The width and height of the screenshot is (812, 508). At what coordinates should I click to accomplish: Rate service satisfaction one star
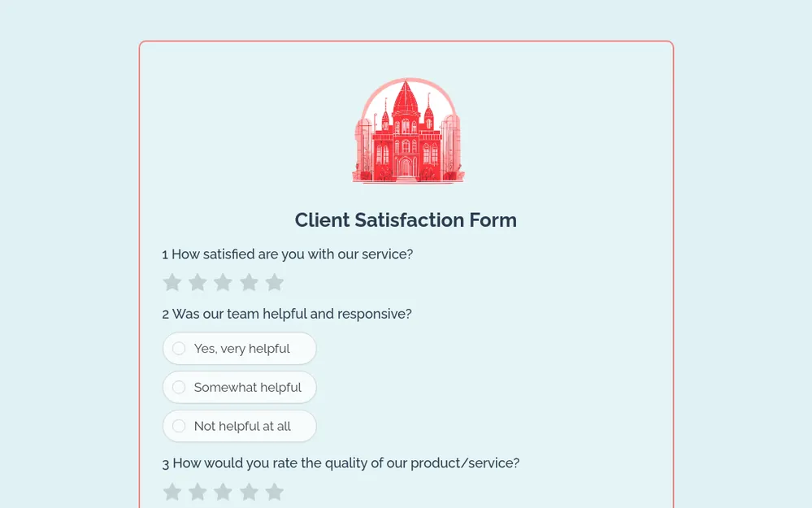pos(172,282)
